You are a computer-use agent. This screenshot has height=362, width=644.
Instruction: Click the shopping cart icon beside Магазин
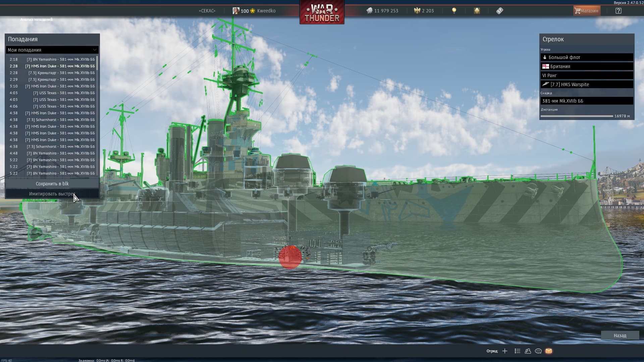pyautogui.click(x=577, y=11)
